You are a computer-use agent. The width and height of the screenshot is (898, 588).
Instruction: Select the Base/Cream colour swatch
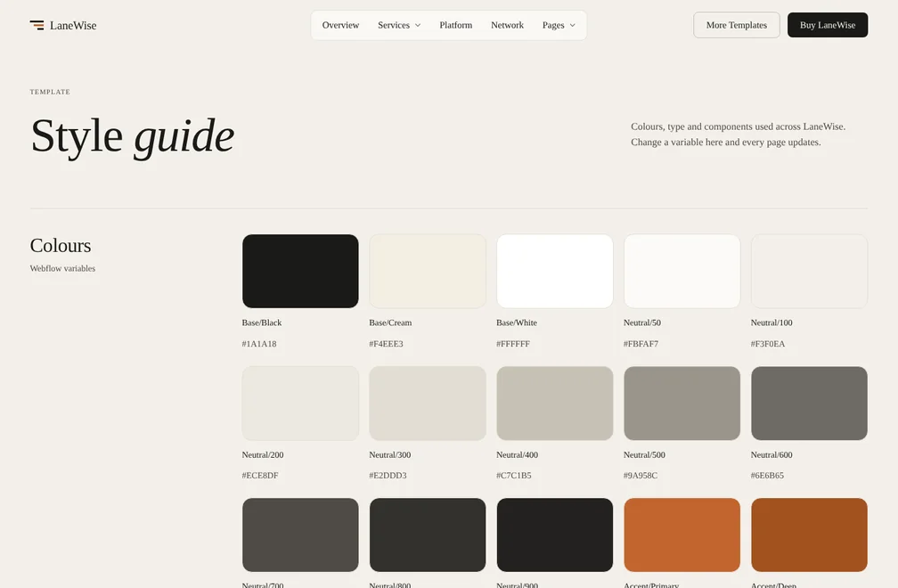428,271
